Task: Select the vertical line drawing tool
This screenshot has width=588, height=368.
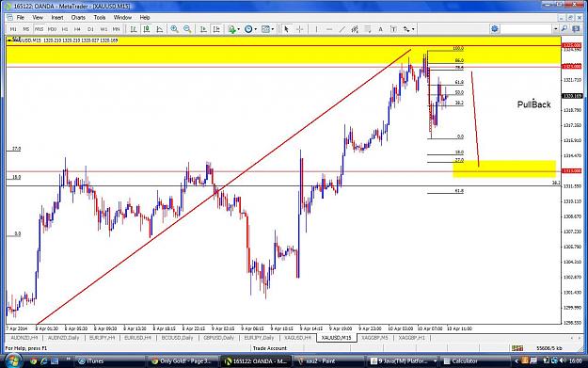Action: 316,29
